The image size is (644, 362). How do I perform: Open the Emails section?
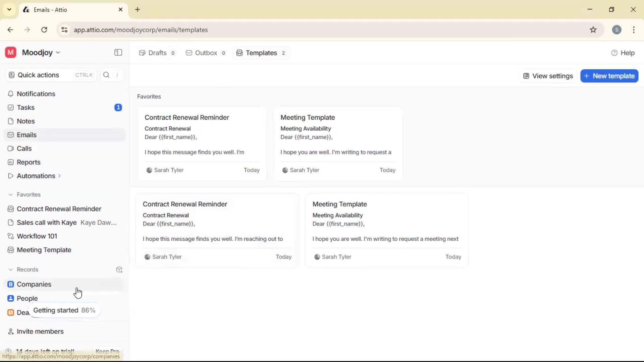26,135
